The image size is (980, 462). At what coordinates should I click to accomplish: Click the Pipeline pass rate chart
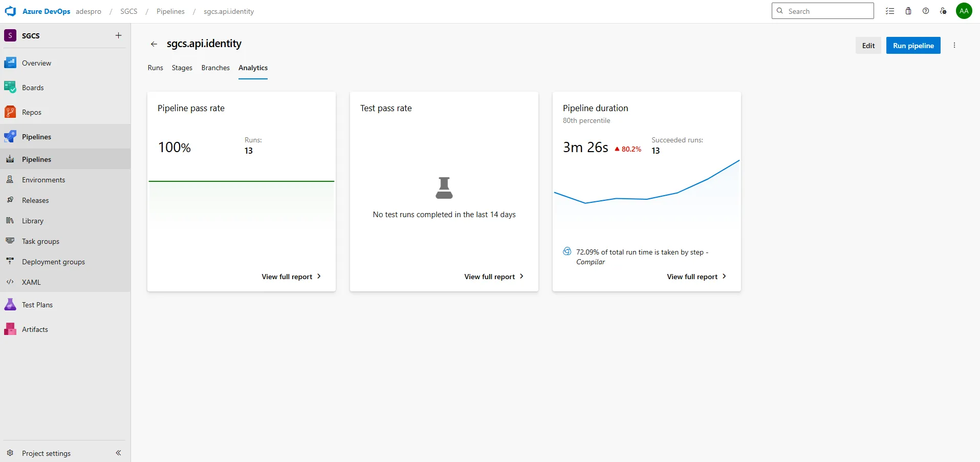242,200
